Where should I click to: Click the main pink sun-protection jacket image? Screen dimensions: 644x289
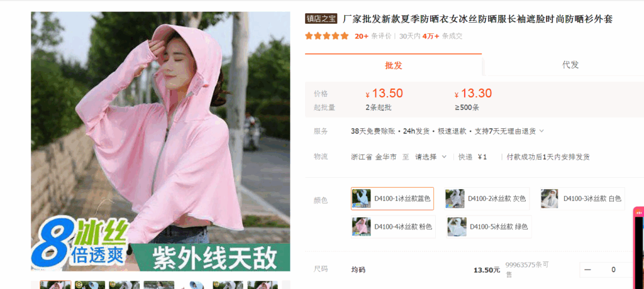point(160,141)
